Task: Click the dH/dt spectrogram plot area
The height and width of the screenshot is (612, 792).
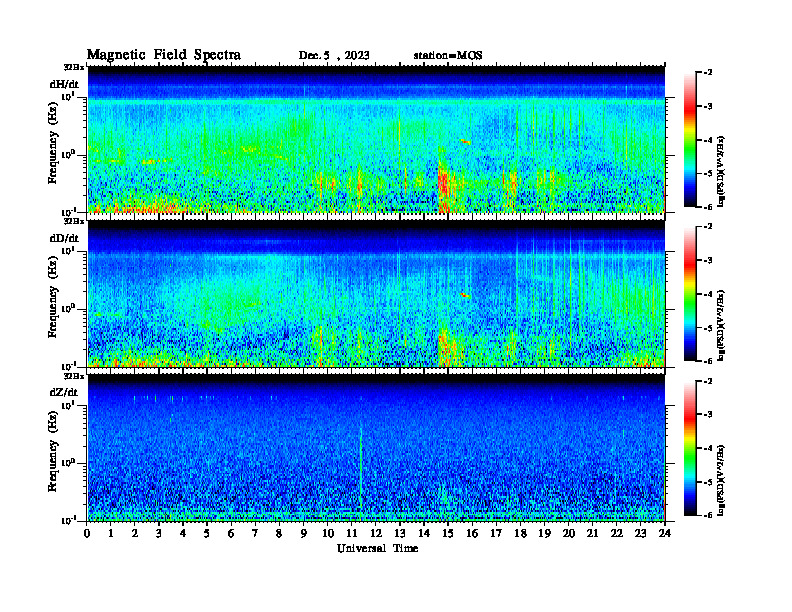Action: pyautogui.click(x=376, y=139)
